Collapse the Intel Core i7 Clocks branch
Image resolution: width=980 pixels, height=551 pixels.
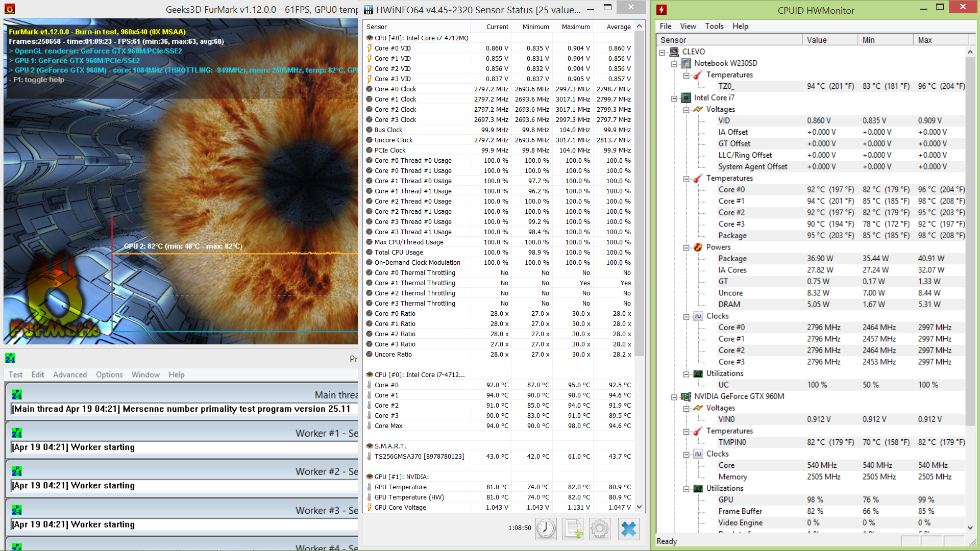pyautogui.click(x=687, y=316)
